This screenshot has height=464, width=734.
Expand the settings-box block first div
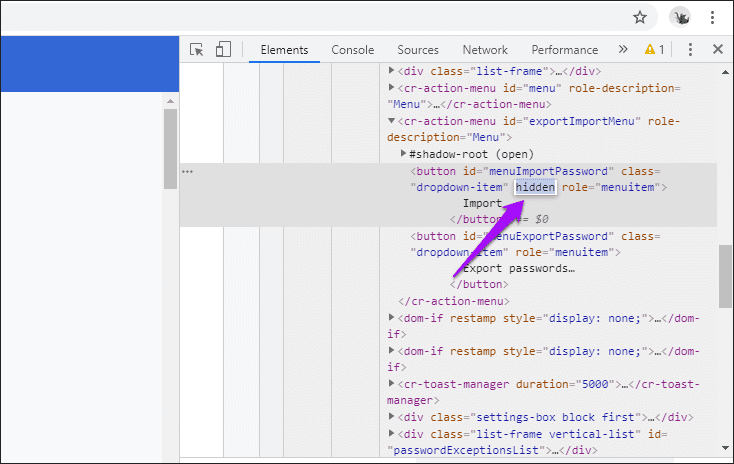tap(391, 417)
